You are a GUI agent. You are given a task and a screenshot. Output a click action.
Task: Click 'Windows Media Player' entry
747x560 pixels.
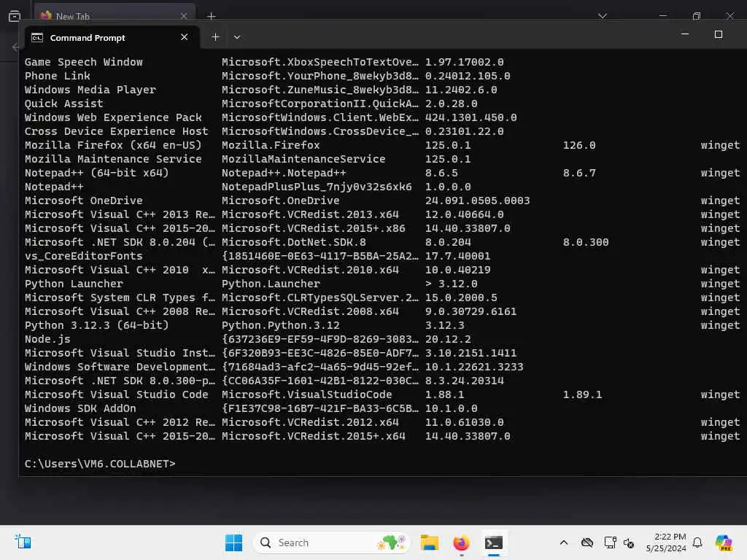(x=90, y=90)
